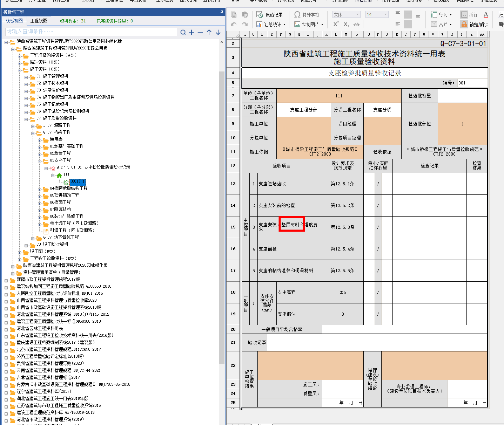504x425 pixels.
Task: Select 贵州省建筑工程资料管理导则(2020) entry
Action: [x=50, y=363]
